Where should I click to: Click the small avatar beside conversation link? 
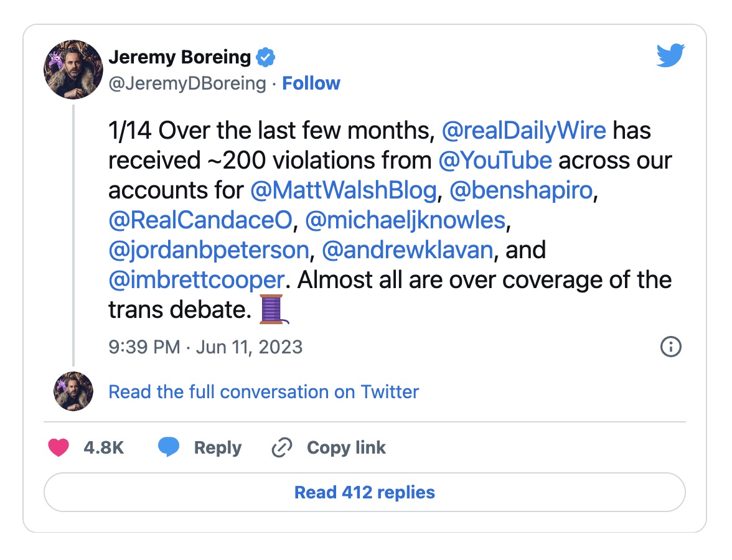(73, 391)
